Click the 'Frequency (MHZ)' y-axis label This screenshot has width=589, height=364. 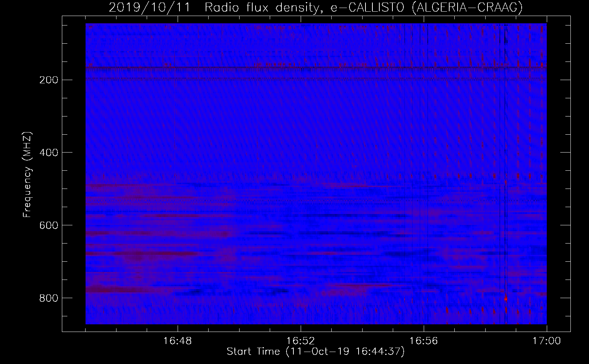pos(27,175)
